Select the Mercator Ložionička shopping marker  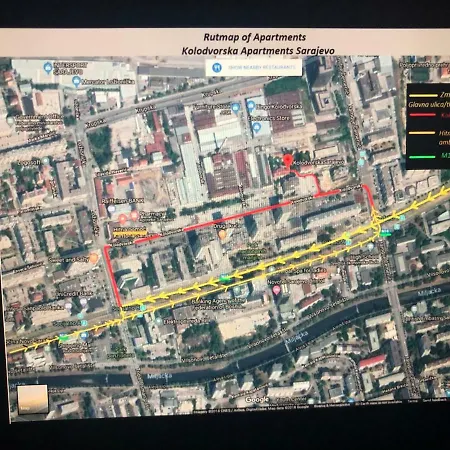pos(76,81)
